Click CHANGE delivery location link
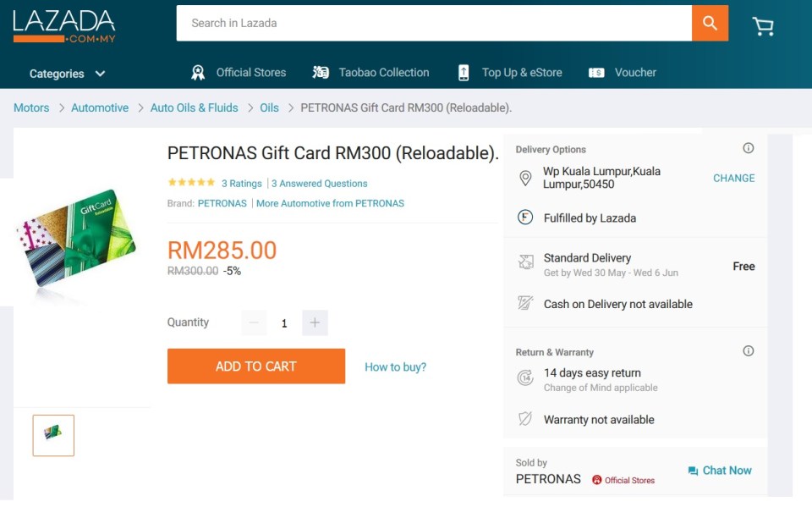The width and height of the screenshot is (812, 518). point(733,178)
